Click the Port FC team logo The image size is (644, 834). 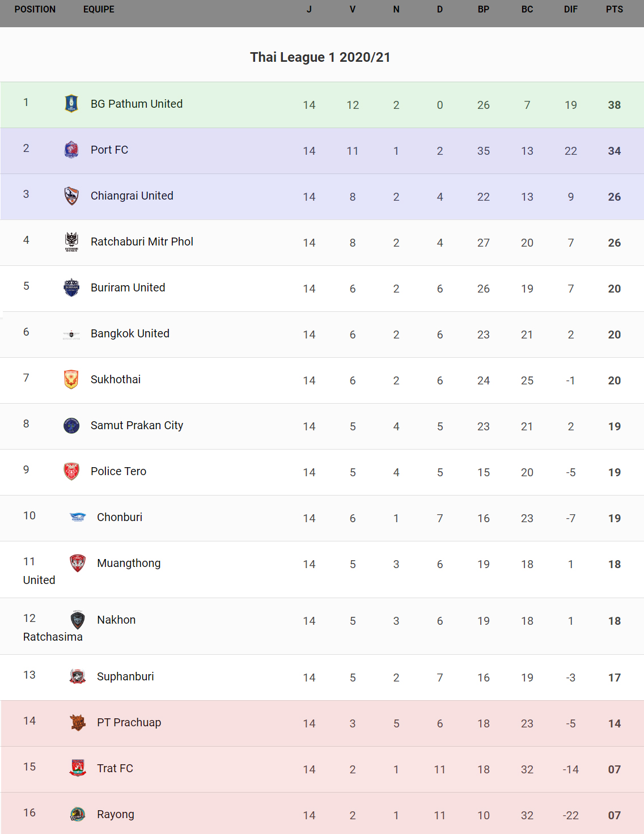click(71, 150)
